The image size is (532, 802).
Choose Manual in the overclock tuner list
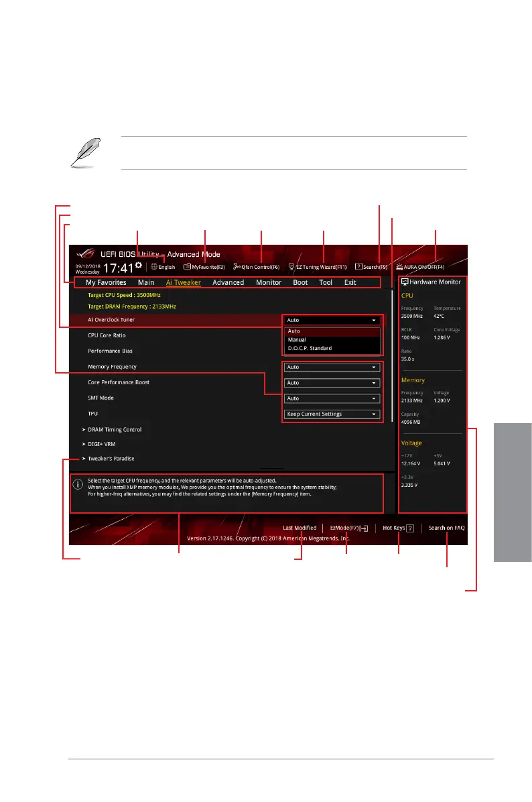pyautogui.click(x=332, y=339)
